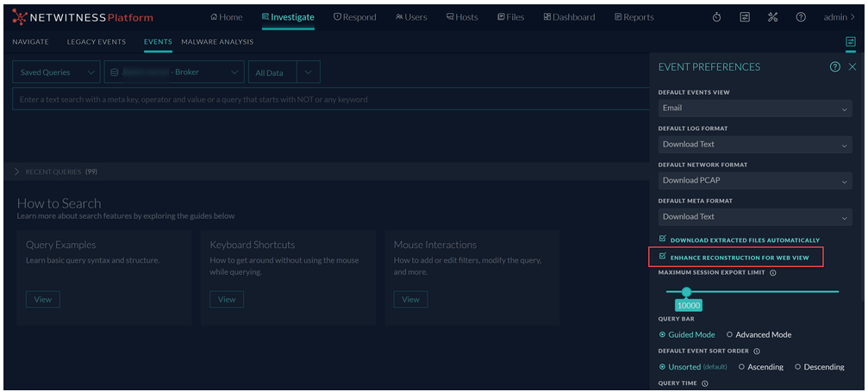The width and height of the screenshot is (868, 392).
Task: Open the Default Meta Format dropdown
Action: point(755,216)
